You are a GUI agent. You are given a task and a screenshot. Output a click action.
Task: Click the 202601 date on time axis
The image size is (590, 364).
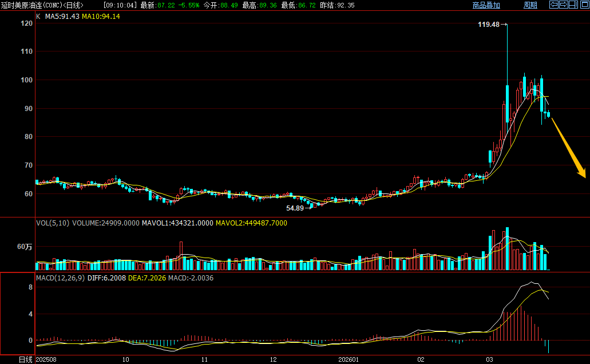(349, 359)
